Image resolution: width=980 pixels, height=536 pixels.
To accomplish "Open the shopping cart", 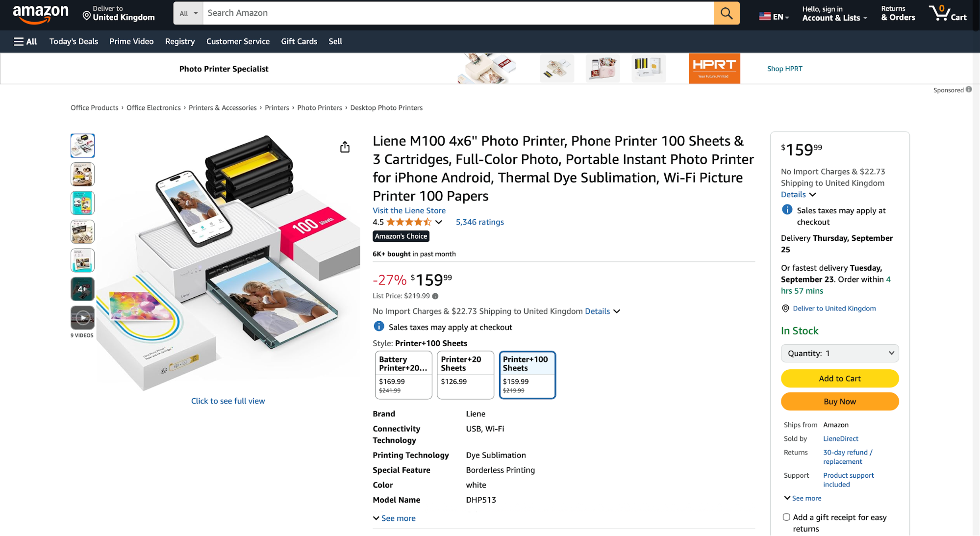I will (x=948, y=13).
